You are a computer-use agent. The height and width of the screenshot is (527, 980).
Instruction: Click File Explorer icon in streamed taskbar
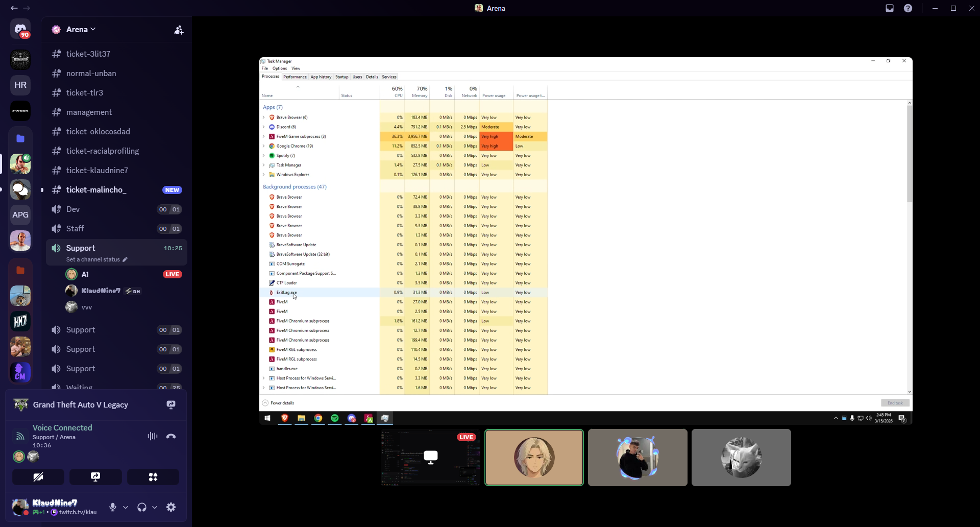(302, 418)
